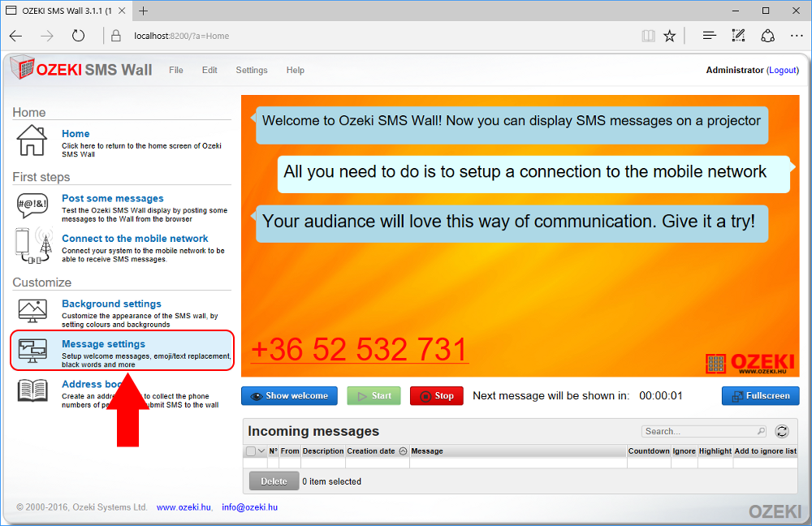Click the Ignore column header

684,451
